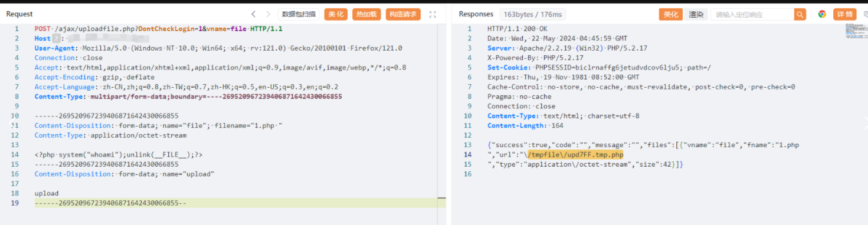Focus the 请输入定位响应 search field
The image size is (868, 225).
pyautogui.click(x=752, y=14)
